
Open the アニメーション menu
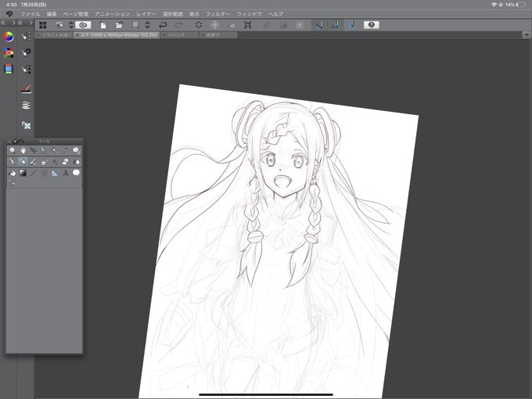click(x=113, y=14)
